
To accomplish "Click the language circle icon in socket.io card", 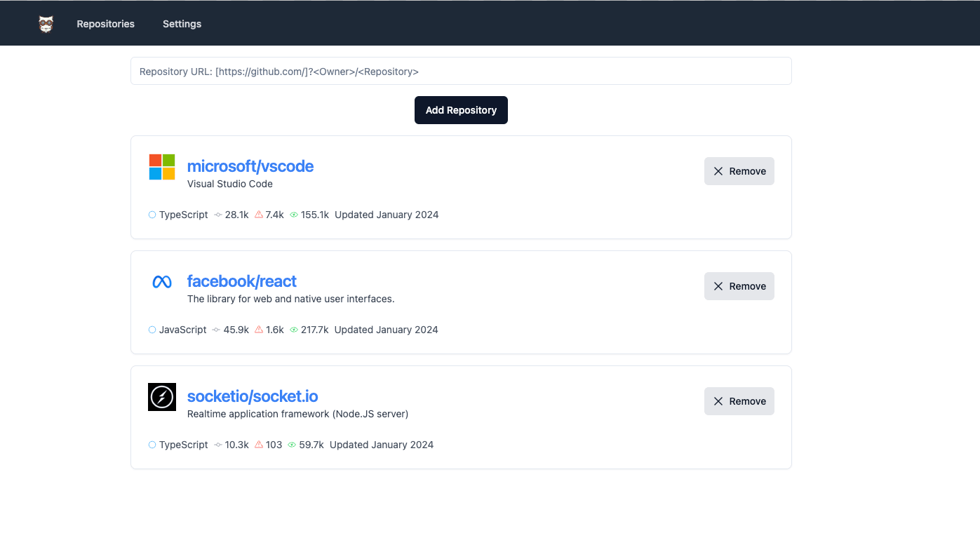I will (152, 445).
